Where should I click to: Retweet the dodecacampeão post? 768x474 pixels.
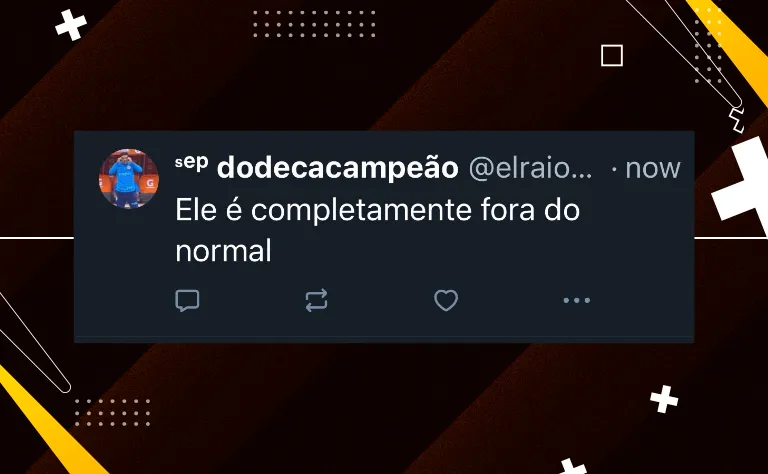[x=316, y=301]
